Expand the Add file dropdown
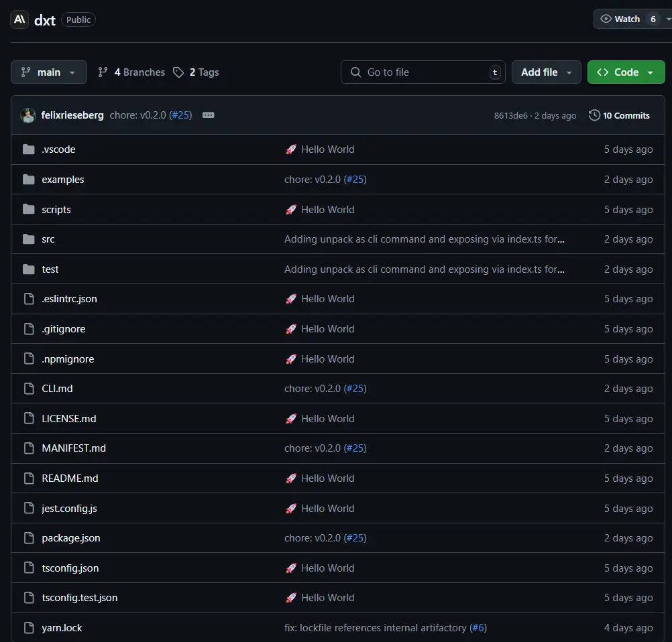The height and width of the screenshot is (642, 672). [x=546, y=72]
